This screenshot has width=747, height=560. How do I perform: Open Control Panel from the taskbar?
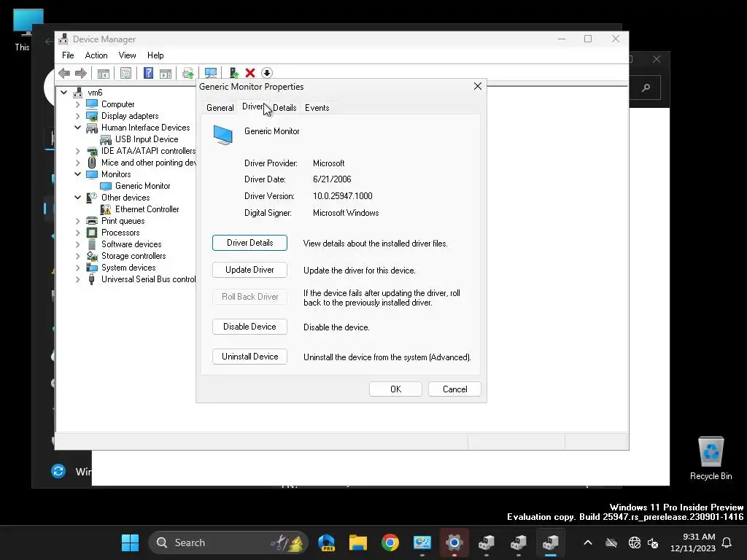[422, 542]
